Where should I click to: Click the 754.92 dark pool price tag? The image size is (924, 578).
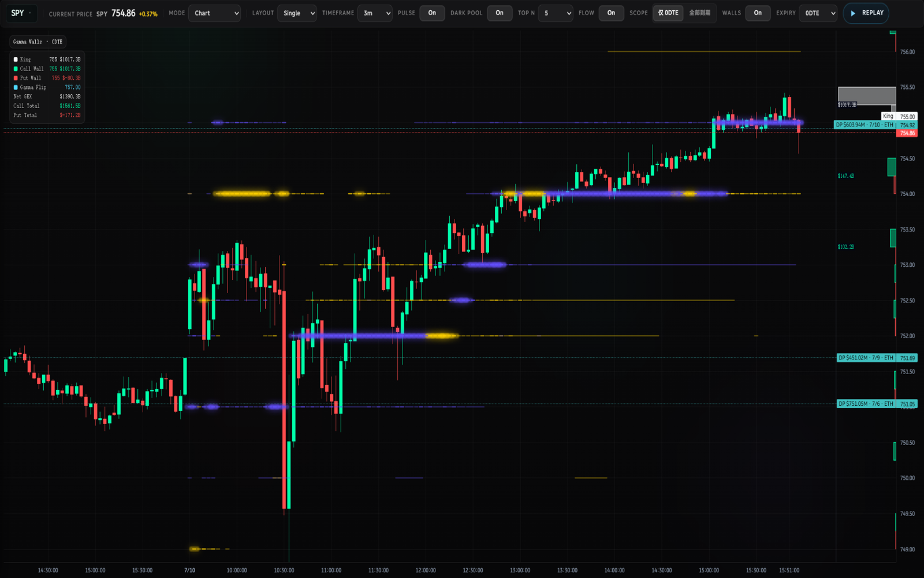coord(907,125)
